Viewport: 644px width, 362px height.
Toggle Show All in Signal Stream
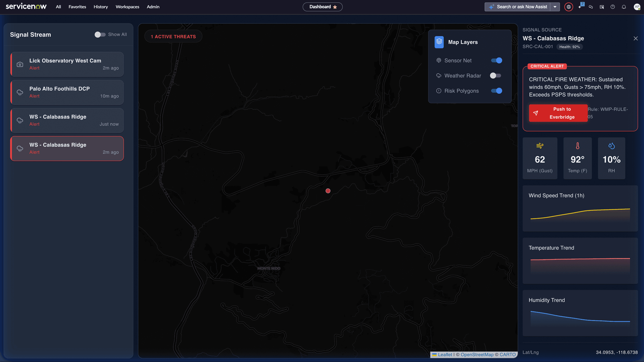click(100, 34)
